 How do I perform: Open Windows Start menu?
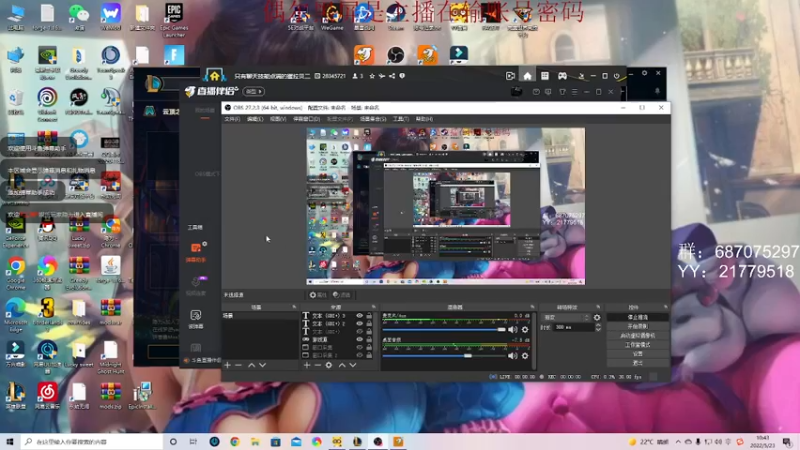[x=10, y=441]
